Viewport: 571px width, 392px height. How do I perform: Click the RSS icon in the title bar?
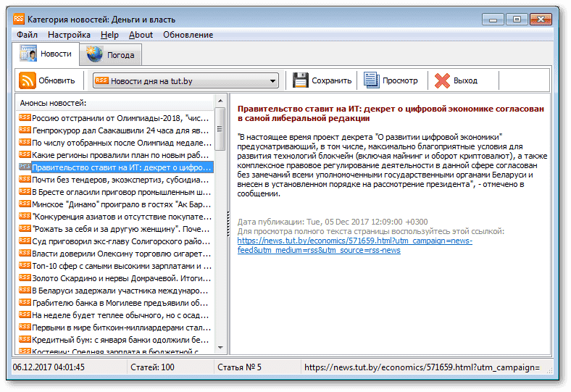(19, 19)
